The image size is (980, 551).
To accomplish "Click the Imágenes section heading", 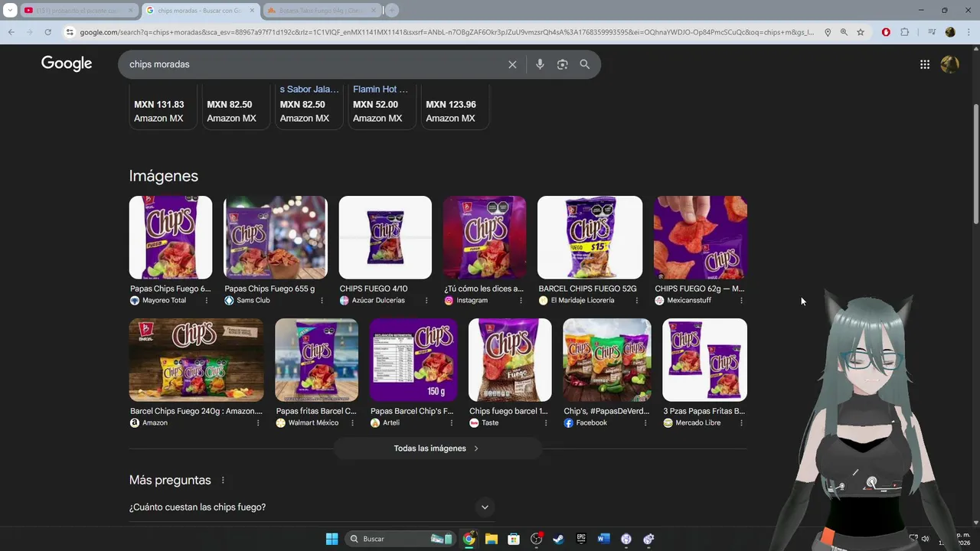I will 164,176.
